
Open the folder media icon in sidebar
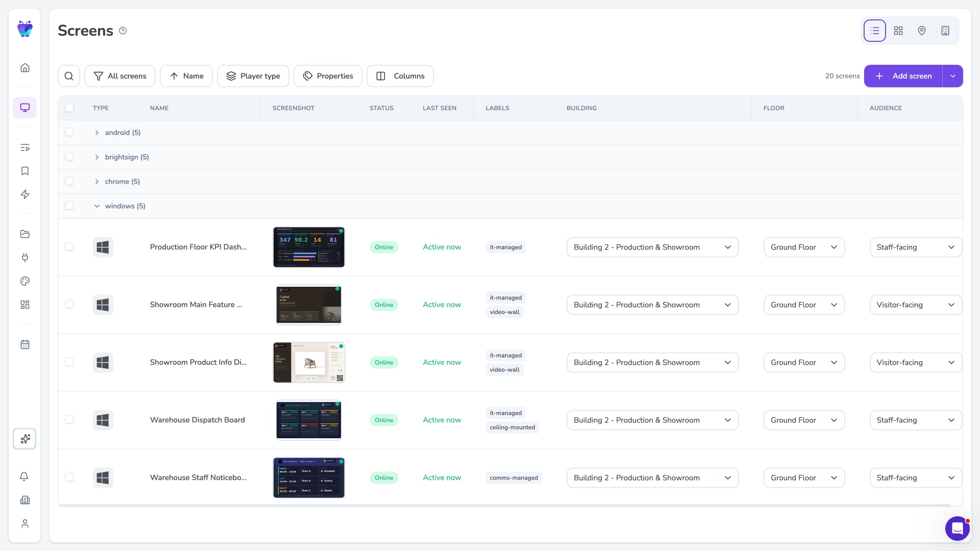point(24,234)
